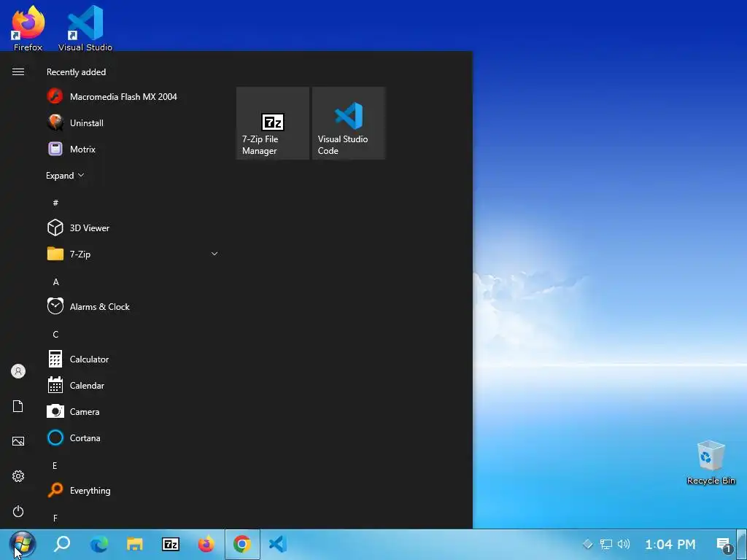Switch to Google Chrome on the taskbar
The image size is (747, 560).
(x=242, y=544)
